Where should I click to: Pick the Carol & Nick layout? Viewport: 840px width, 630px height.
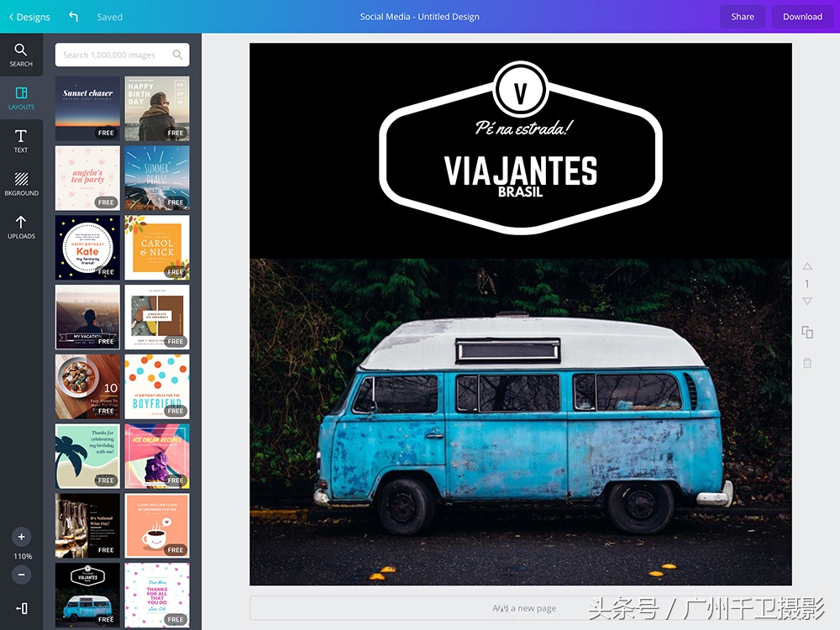coord(157,248)
